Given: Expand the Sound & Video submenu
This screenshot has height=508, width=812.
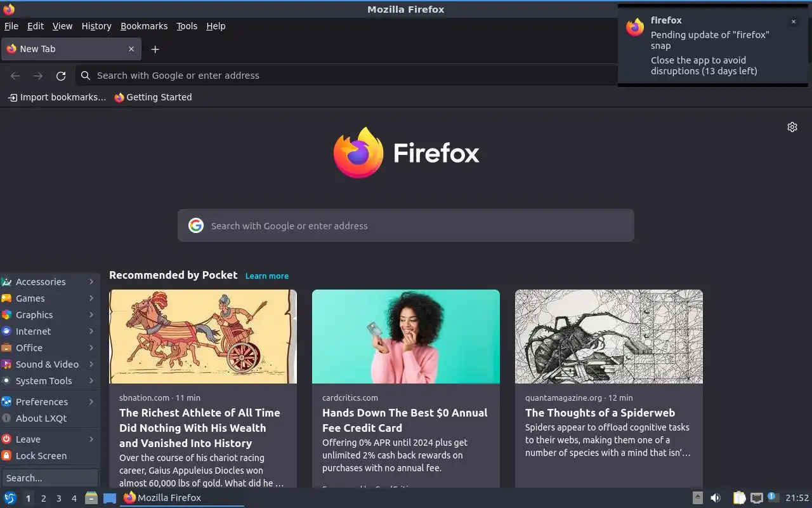Looking at the screenshot, I should pyautogui.click(x=49, y=364).
